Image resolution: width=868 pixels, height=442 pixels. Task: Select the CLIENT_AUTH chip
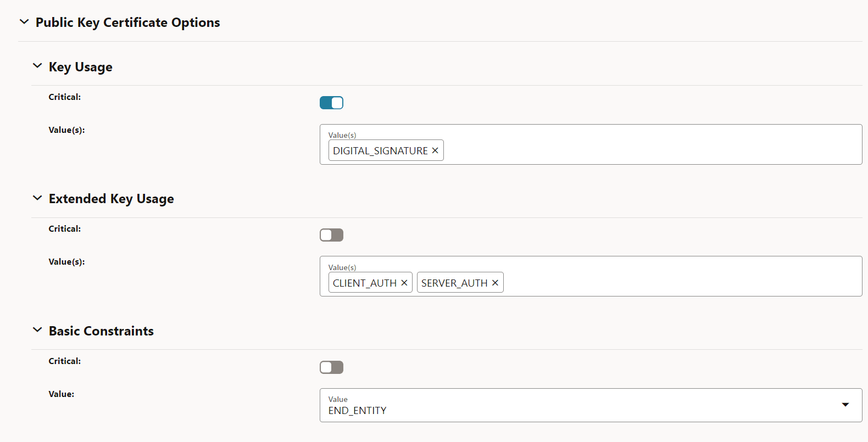[x=364, y=282]
